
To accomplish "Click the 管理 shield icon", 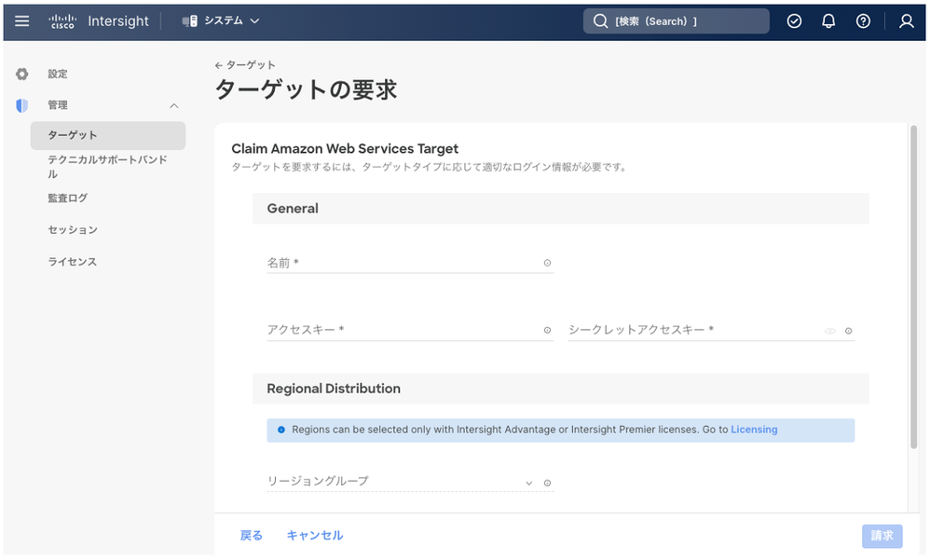I will [22, 105].
